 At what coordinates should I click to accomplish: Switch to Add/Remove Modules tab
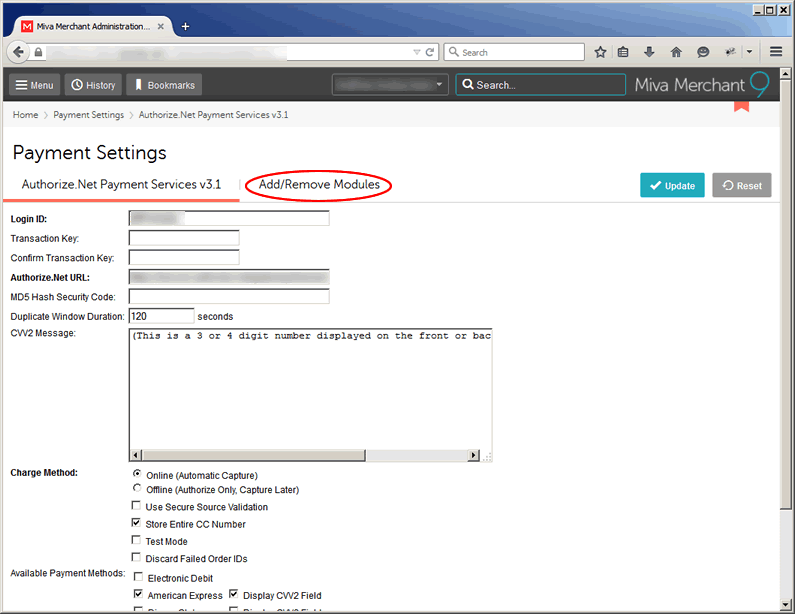pos(319,185)
